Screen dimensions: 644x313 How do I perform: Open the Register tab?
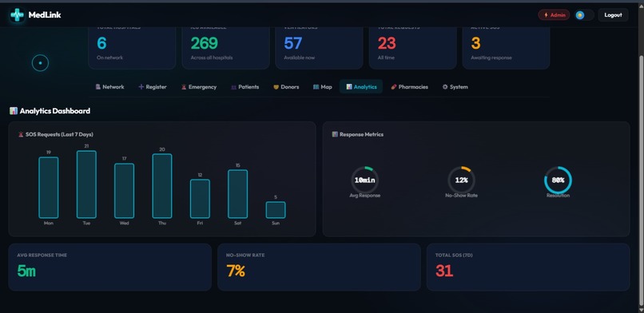[153, 87]
